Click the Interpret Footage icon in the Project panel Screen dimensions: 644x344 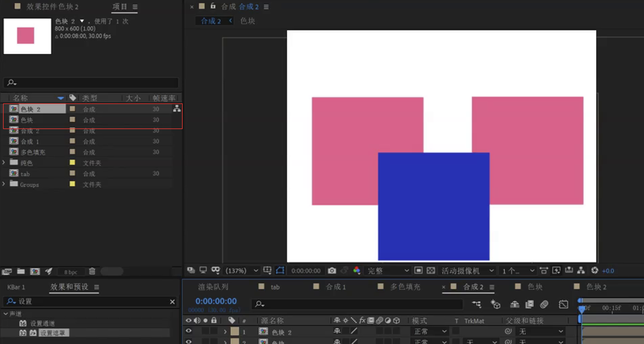(7, 271)
